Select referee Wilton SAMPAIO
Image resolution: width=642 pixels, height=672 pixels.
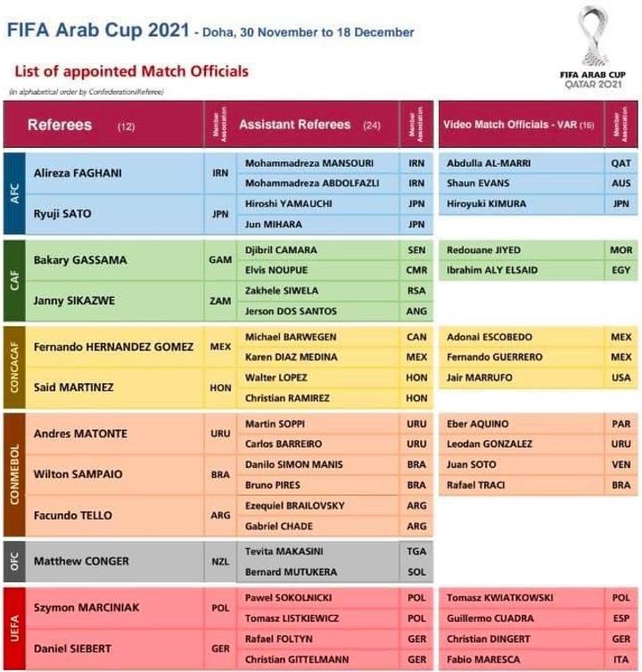[x=78, y=474]
